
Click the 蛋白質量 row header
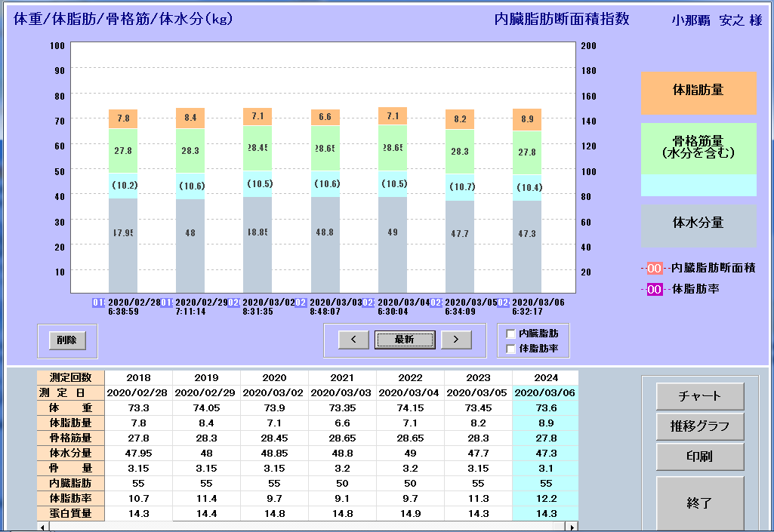pos(70,514)
